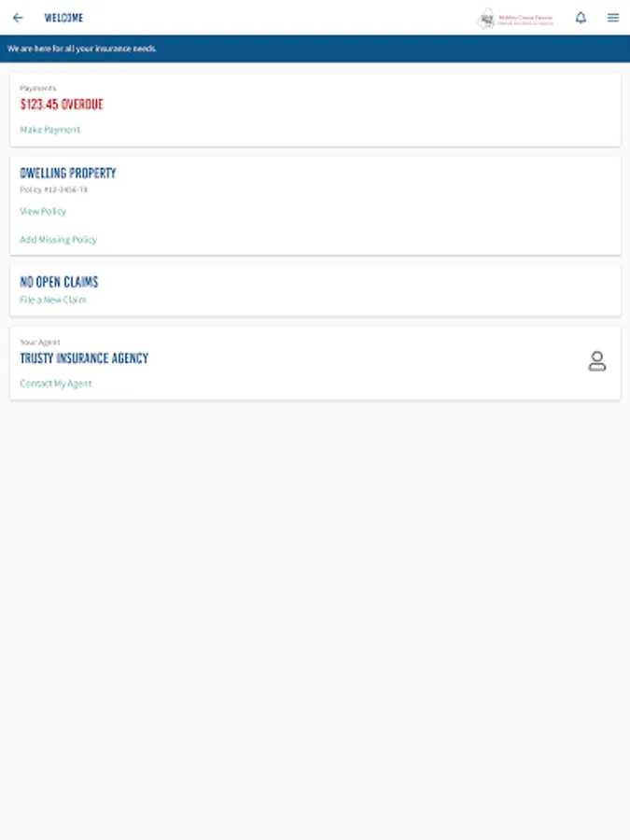Viewport: 630px width, 840px height.
Task: Click the NO OPEN CLAIMS heading
Action: 59,282
